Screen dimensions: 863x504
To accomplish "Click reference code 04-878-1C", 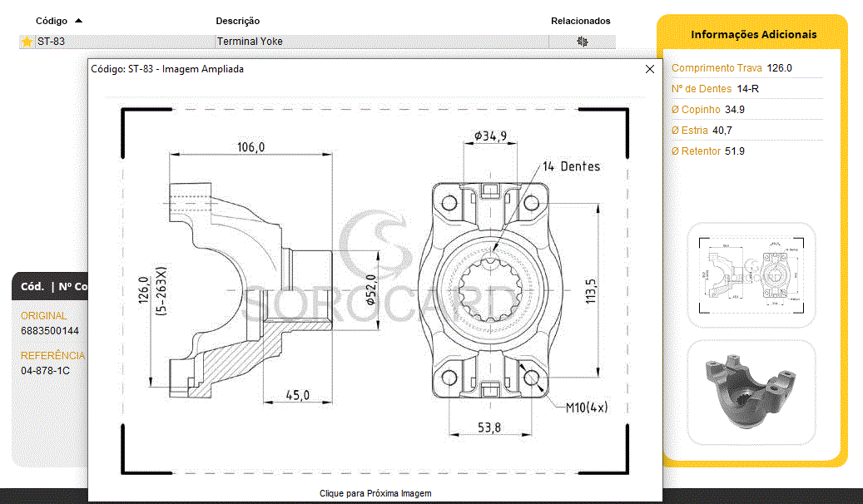I will [45, 370].
